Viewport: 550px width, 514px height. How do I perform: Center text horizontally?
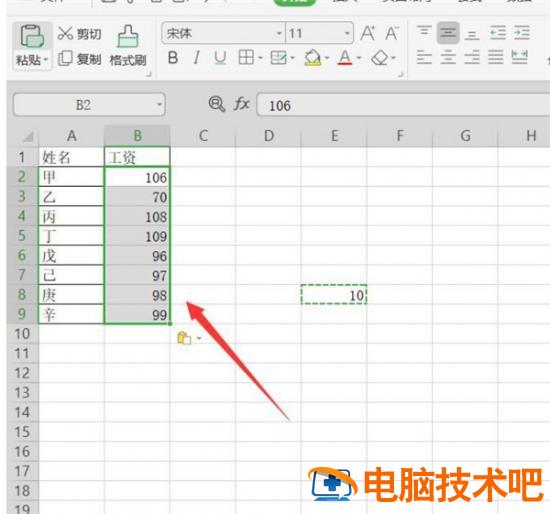(x=448, y=57)
